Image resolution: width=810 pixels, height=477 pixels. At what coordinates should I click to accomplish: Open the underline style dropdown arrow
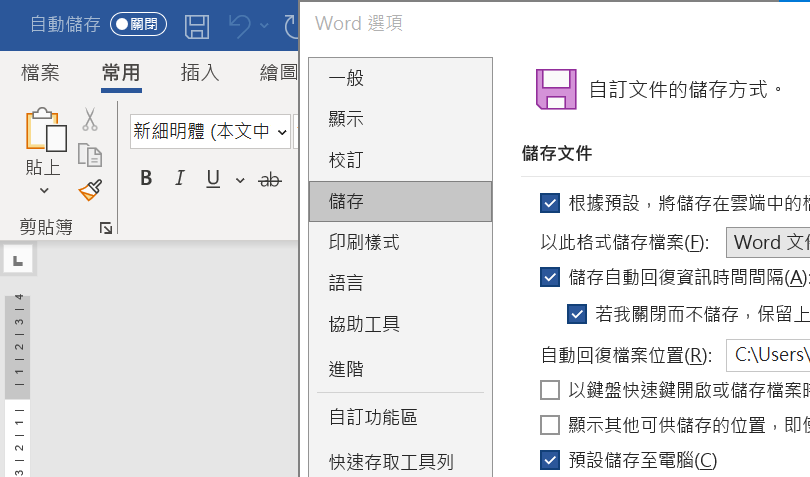click(x=240, y=180)
